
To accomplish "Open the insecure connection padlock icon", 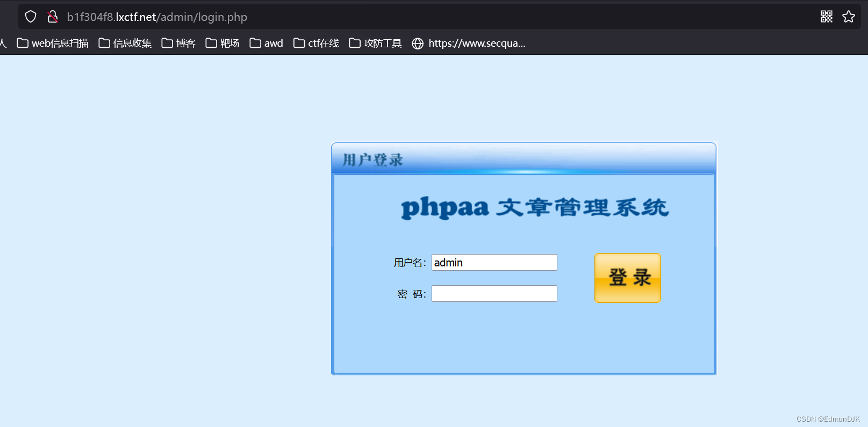I will (x=53, y=17).
